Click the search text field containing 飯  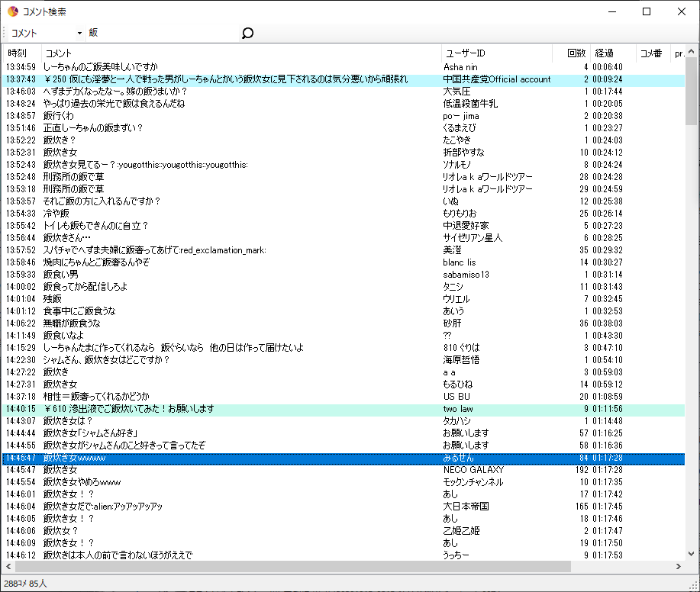(160, 33)
